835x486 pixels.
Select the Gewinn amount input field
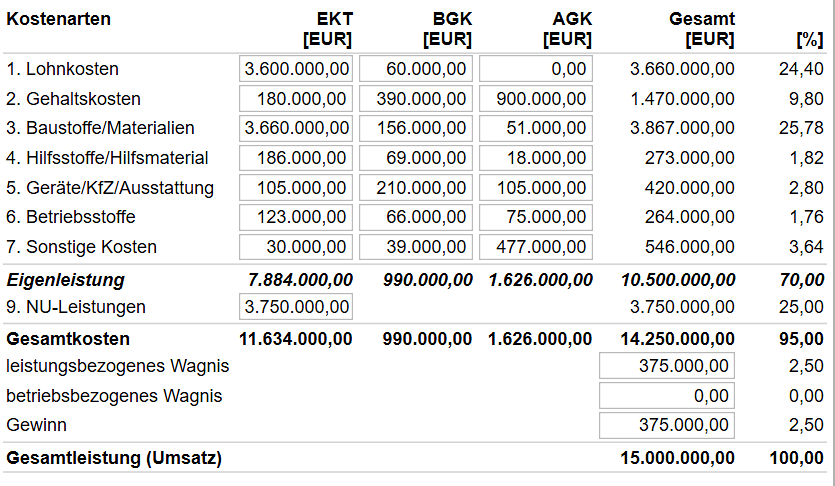pos(667,425)
